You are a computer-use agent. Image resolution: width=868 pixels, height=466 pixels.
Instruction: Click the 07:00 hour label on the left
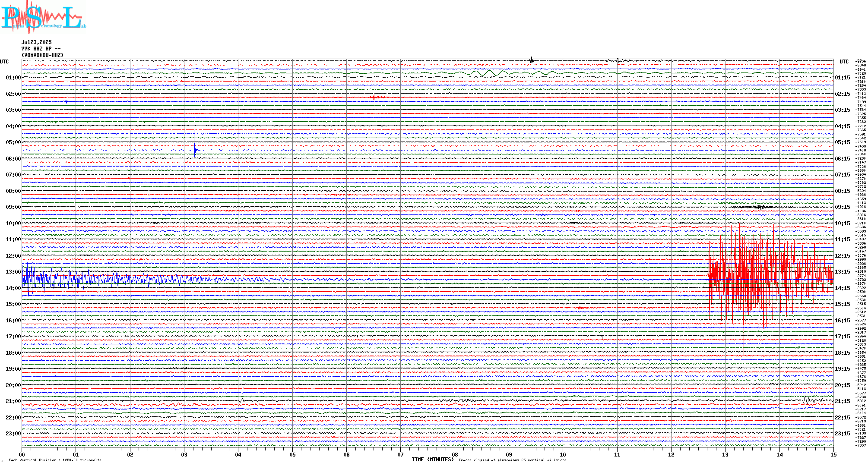[13, 175]
